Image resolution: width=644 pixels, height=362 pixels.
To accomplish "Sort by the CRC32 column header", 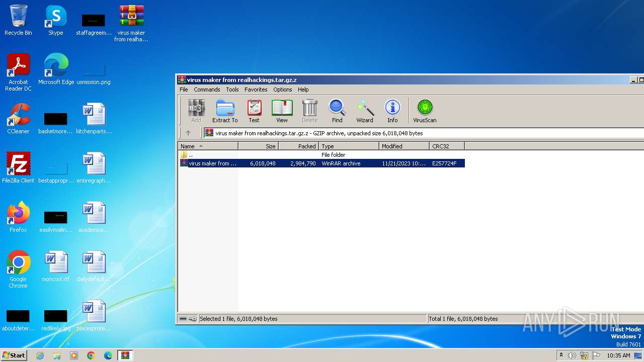I will [x=447, y=146].
